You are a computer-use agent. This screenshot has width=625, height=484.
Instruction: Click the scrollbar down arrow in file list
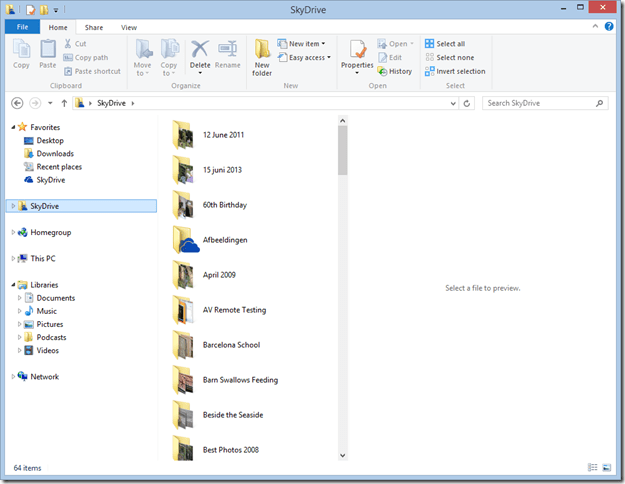coord(342,455)
